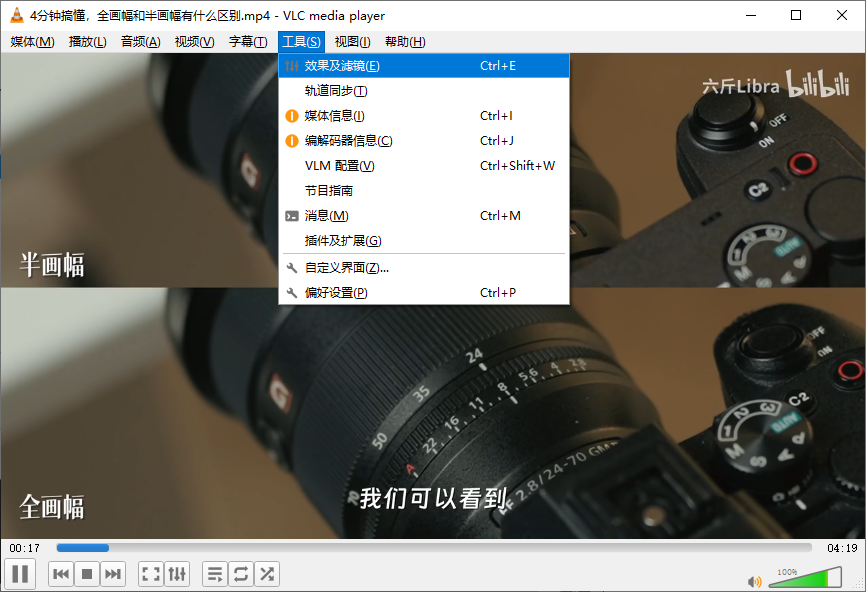Open 偏好设置(P) preferences

pyautogui.click(x=424, y=293)
